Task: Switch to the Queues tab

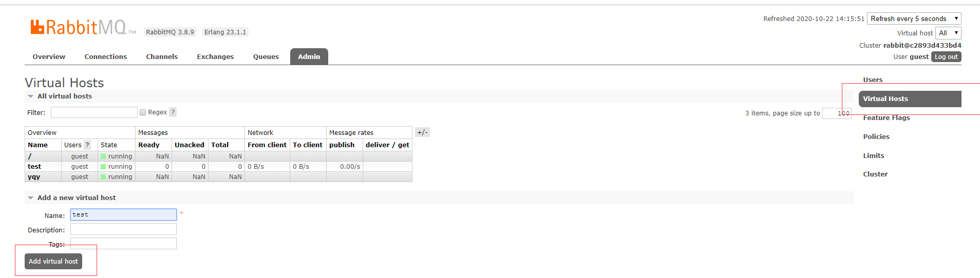Action: [266, 57]
